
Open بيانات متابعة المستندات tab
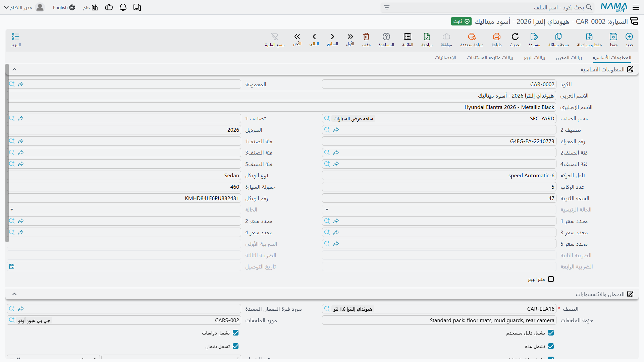coord(490,58)
